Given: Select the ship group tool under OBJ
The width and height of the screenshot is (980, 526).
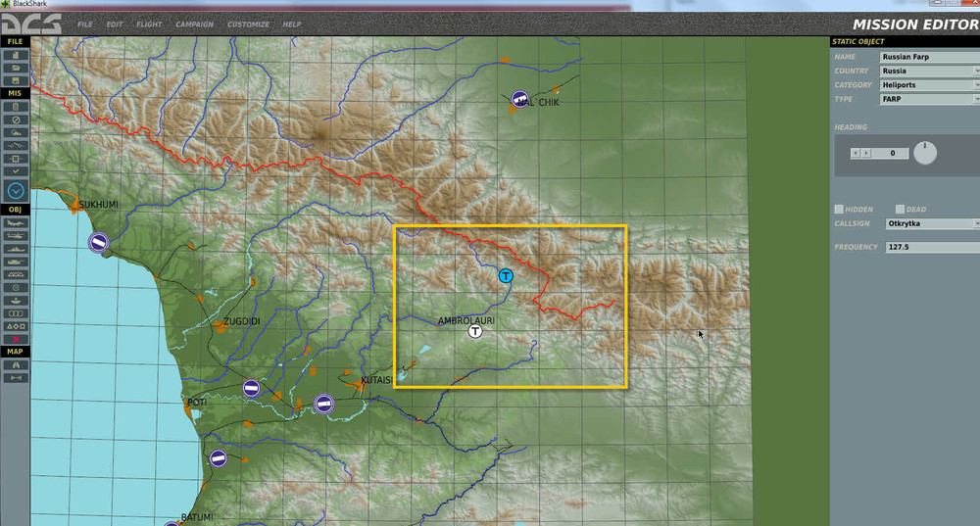Looking at the screenshot, I should pos(16,249).
